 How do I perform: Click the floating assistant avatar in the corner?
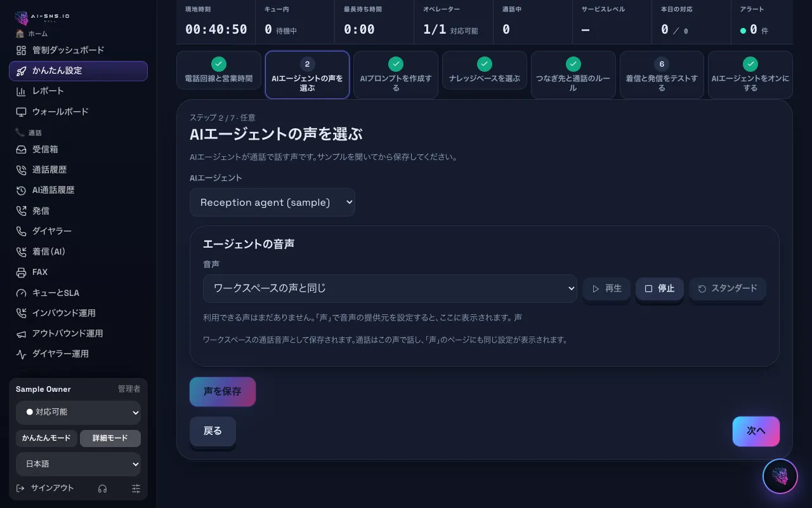point(780,476)
